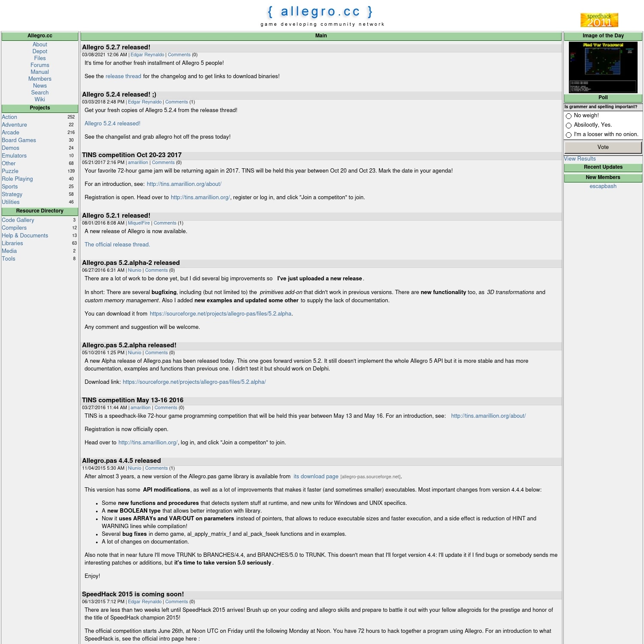Open tins.amarillion.org link in 2016 registration text
The image size is (644, 644).
click(148, 443)
